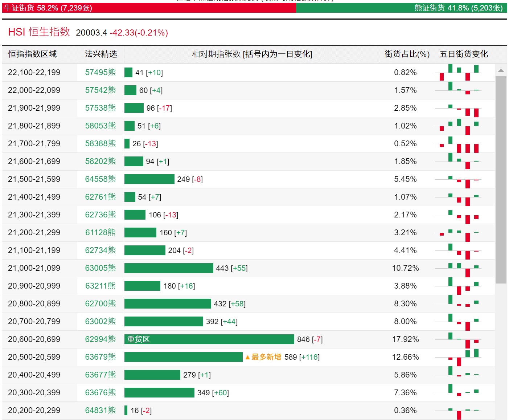Click the count text 349 [+60]
This screenshot has height=420, width=509.
coord(213,392)
